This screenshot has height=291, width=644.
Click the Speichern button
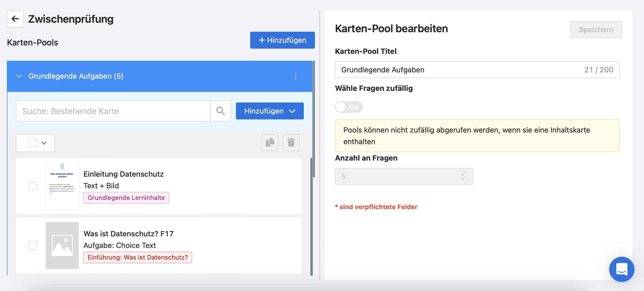coord(596,30)
